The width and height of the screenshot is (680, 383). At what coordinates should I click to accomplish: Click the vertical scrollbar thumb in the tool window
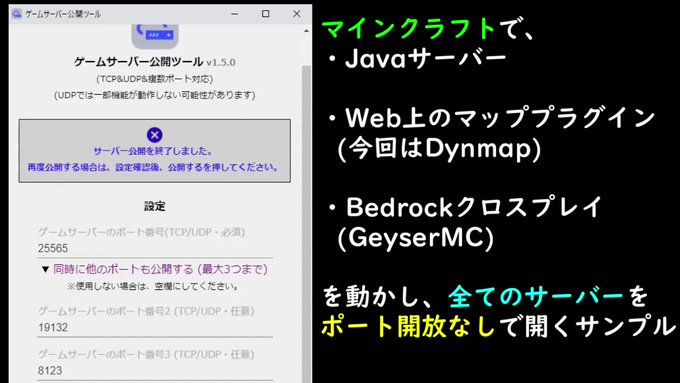307,223
